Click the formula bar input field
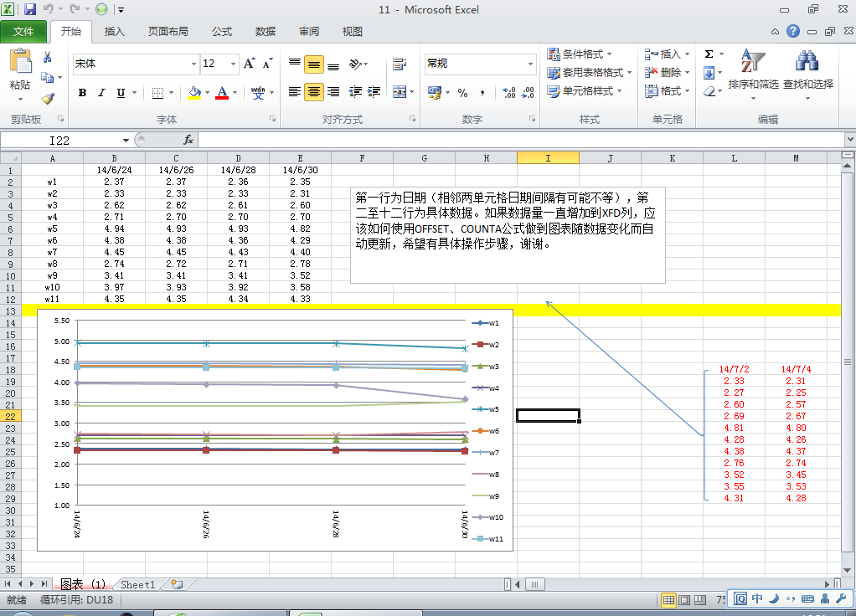 [521, 141]
